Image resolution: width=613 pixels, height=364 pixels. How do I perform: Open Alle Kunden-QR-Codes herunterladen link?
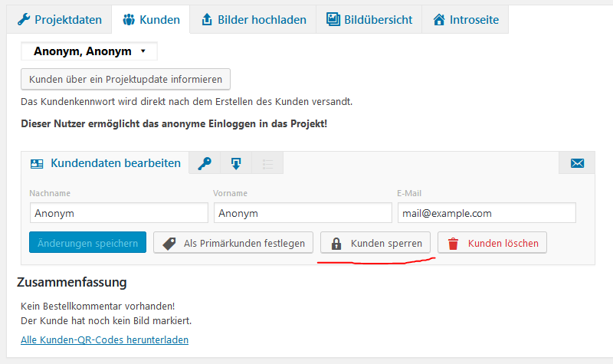click(x=104, y=339)
